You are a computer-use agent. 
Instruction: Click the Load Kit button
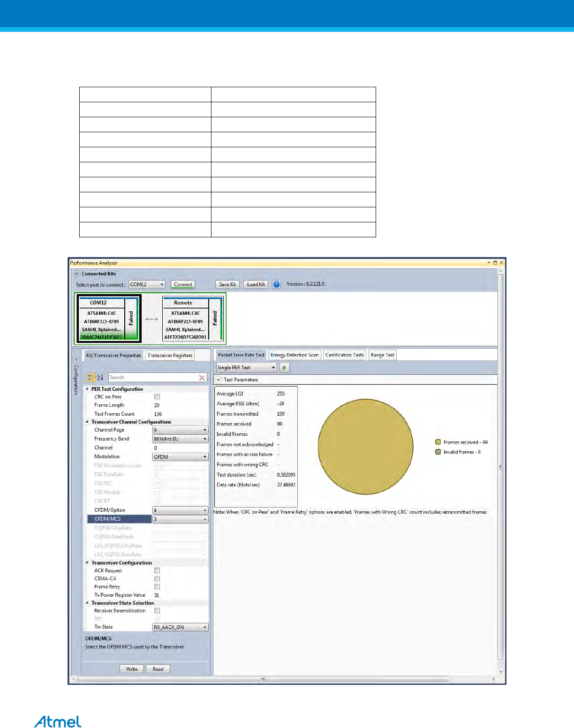pyautogui.click(x=256, y=285)
